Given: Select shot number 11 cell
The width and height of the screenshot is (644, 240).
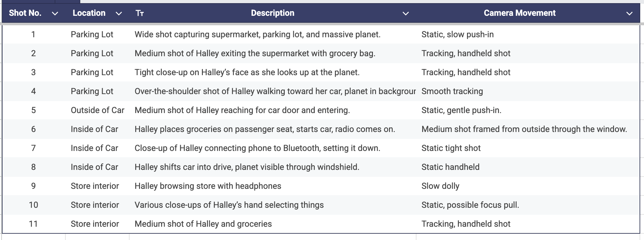Looking at the screenshot, I should pos(33,224).
